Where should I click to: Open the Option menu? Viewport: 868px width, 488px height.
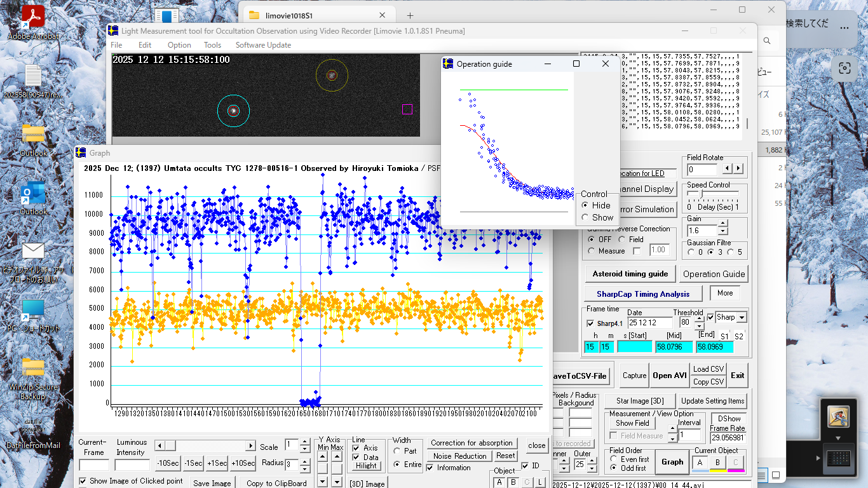(x=179, y=45)
